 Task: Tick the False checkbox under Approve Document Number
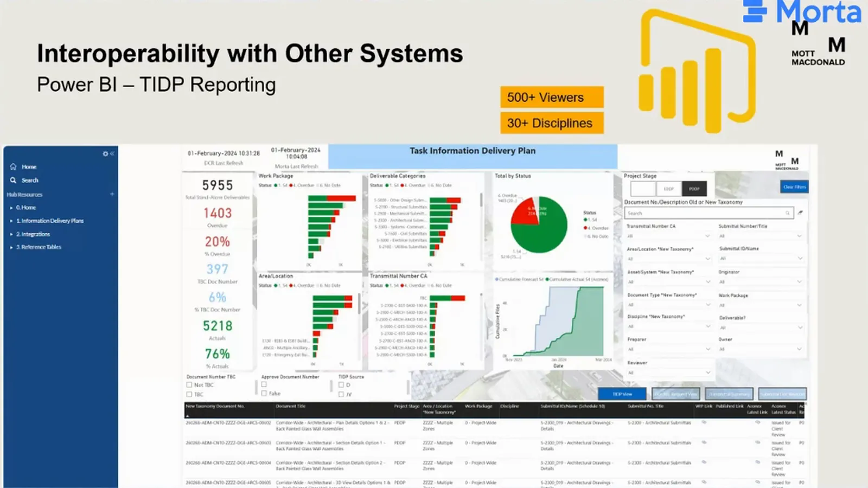click(264, 394)
